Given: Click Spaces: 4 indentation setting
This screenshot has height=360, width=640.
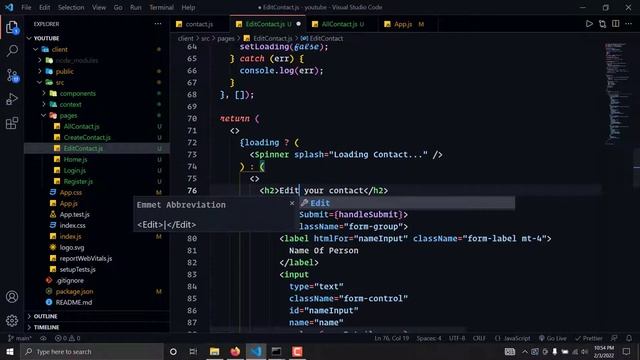Looking at the screenshot, I should 429,338.
